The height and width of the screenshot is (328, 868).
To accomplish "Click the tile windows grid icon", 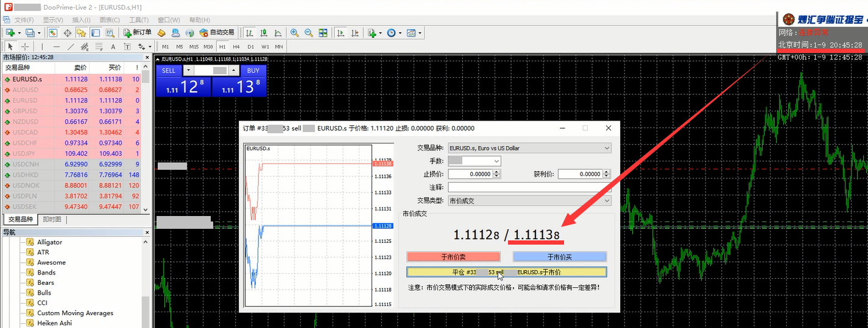I will pos(323,33).
